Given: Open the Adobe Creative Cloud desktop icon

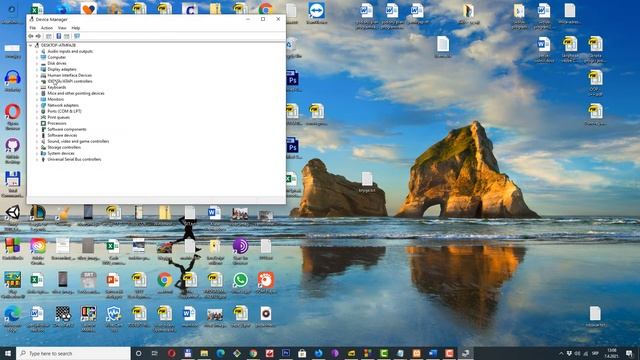Looking at the screenshot, I should [x=38, y=246].
